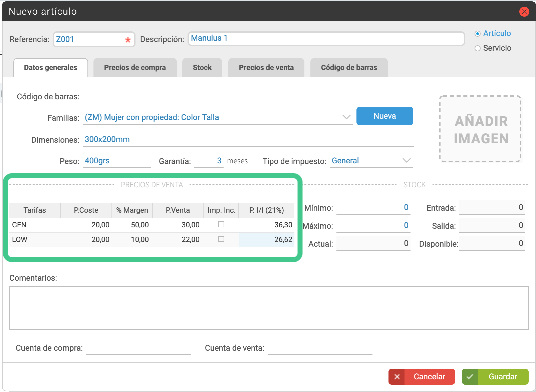Check Imp. Inc. box for LOW tariff
This screenshot has width=536, height=392.
click(x=221, y=239)
